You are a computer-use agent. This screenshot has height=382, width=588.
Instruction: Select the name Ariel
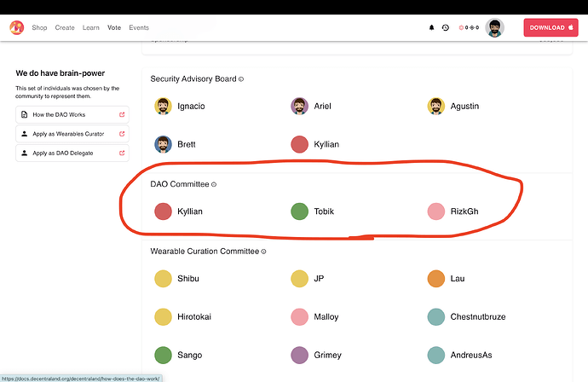point(322,107)
